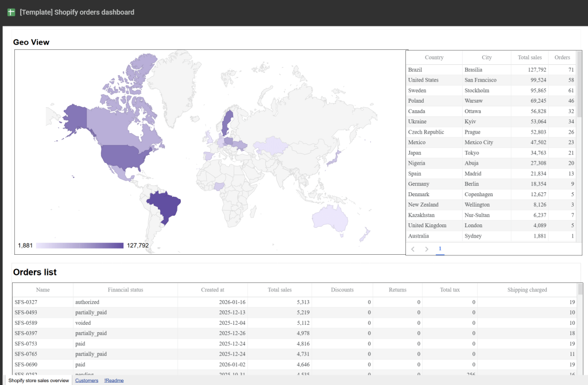Click the green Sheets icon in the title bar

pos(11,11)
